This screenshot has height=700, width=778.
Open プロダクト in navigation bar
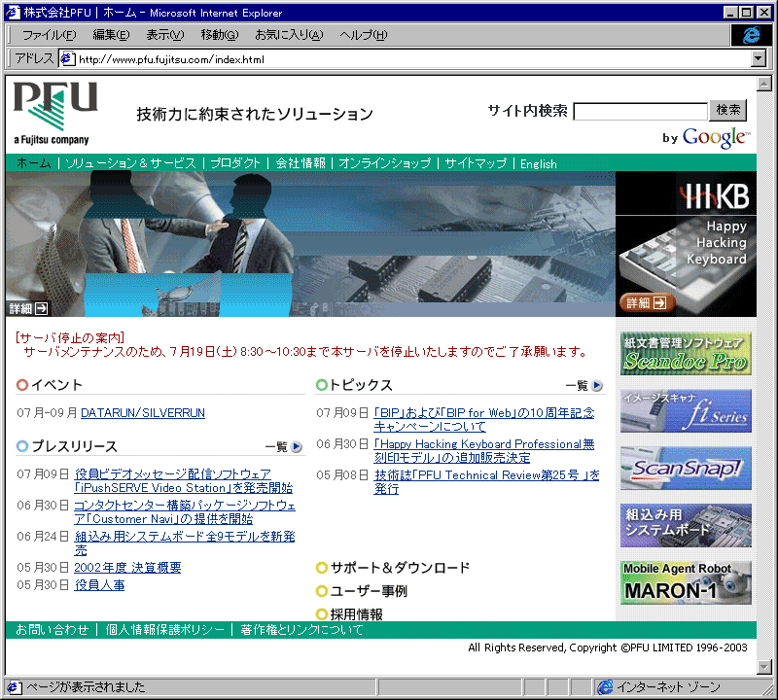pos(235,163)
